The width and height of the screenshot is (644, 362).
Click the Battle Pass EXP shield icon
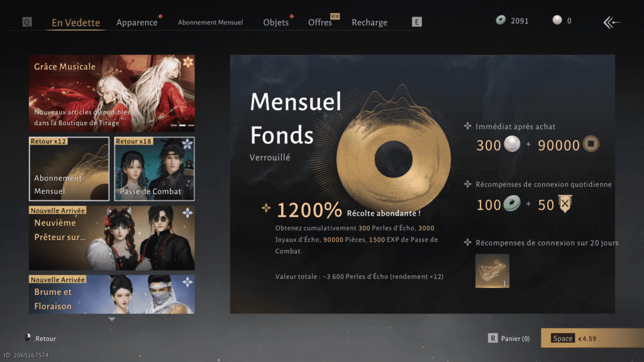coord(565,204)
